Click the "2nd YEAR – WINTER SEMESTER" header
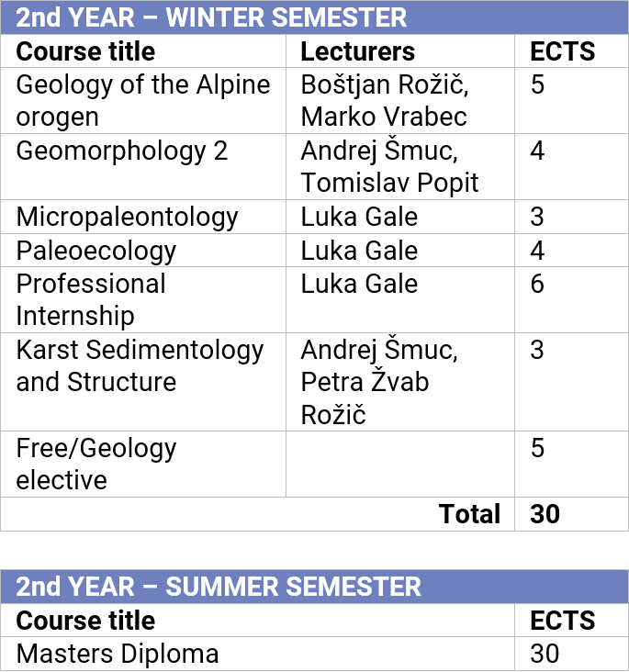The width and height of the screenshot is (629, 672). [211, 17]
